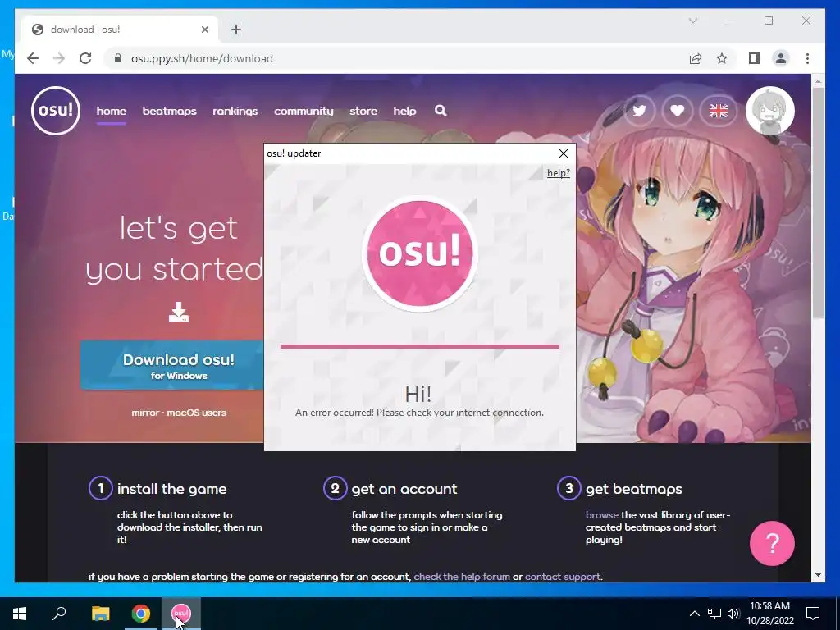Open the macOS users link
This screenshot has width=840, height=630.
point(196,413)
